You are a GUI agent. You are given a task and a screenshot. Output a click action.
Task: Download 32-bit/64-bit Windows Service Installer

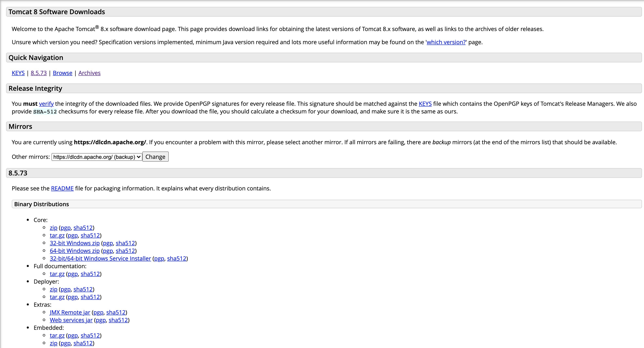tap(100, 258)
